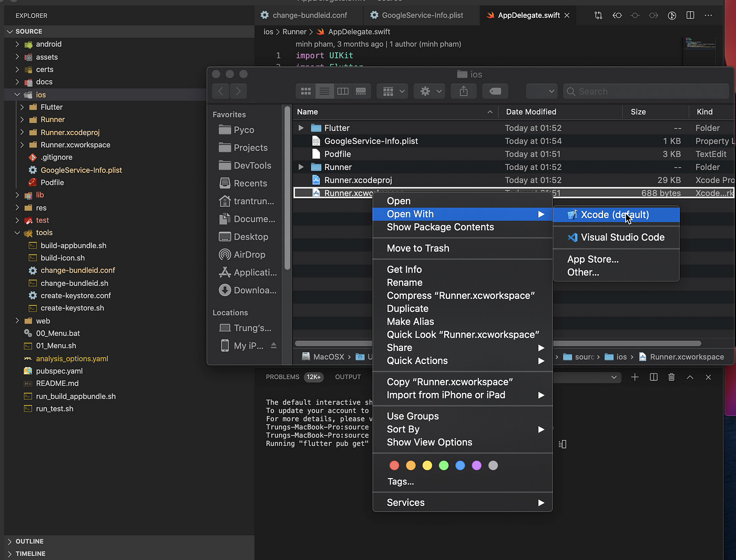The height and width of the screenshot is (560, 736).
Task: Open the Services submenu
Action: 462,502
